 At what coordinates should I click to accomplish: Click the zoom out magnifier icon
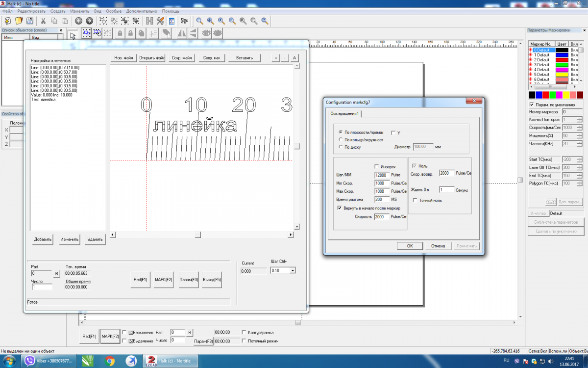pos(232,21)
